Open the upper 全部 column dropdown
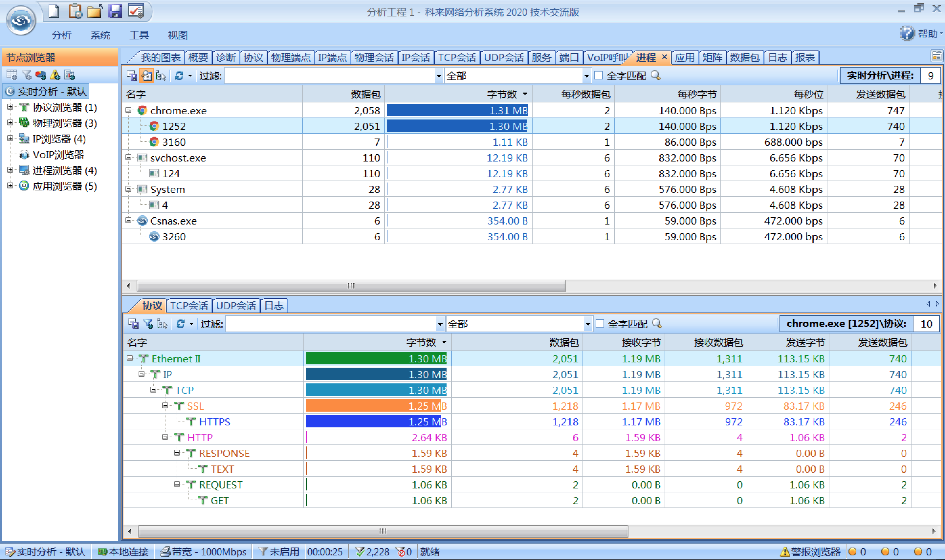 pyautogui.click(x=586, y=76)
